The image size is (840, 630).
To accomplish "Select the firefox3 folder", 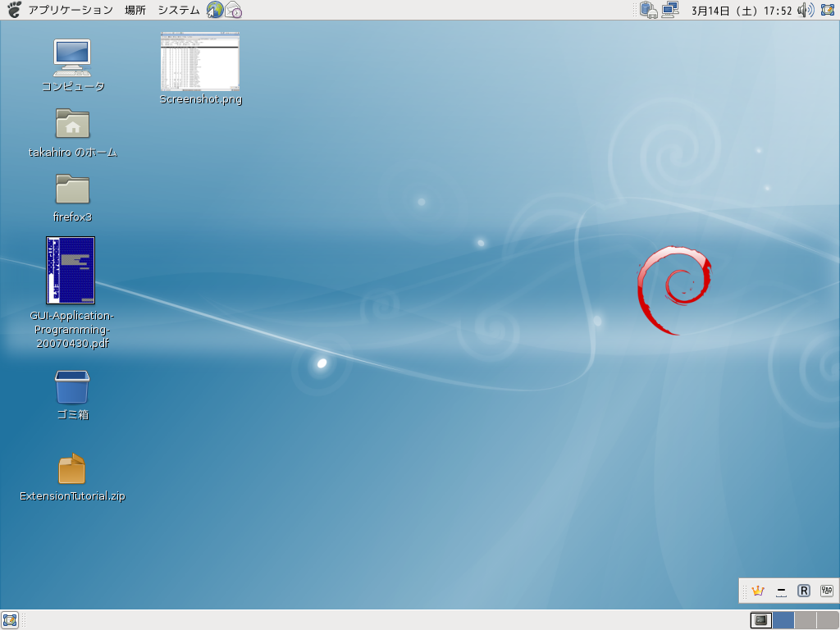I will tap(72, 189).
